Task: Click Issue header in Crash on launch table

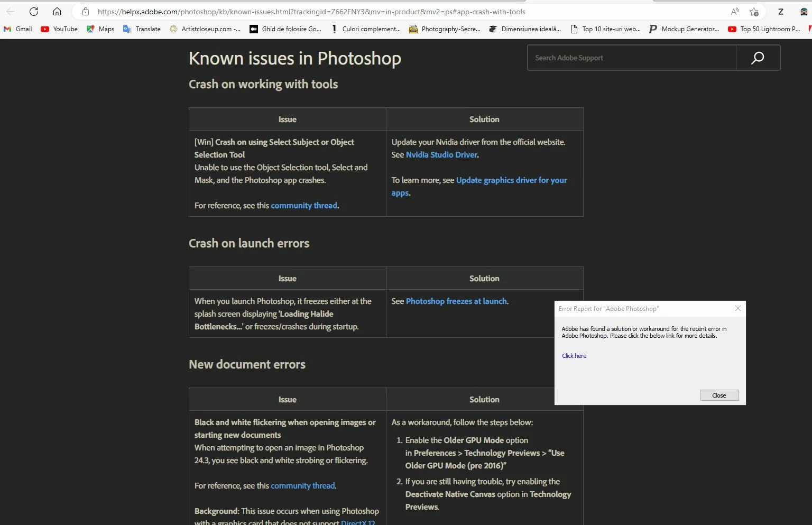Action: click(288, 279)
